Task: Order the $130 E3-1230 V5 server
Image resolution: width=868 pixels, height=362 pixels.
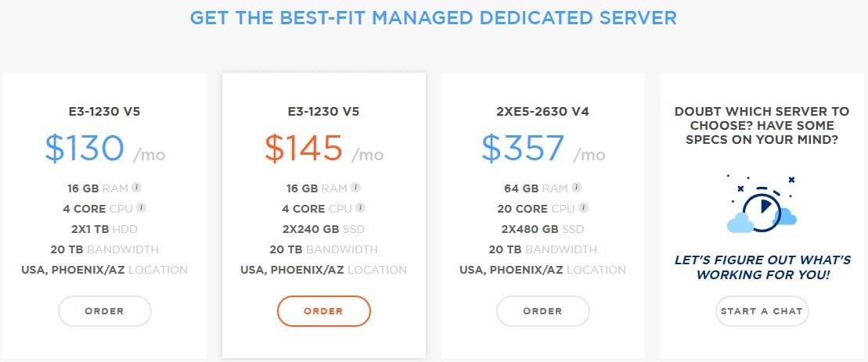Action: point(105,311)
